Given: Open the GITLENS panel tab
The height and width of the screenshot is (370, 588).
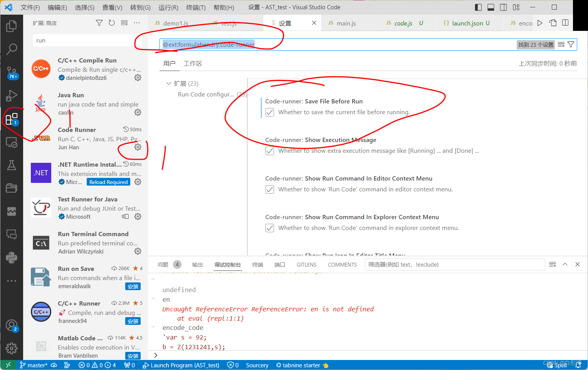Looking at the screenshot, I should (x=306, y=264).
